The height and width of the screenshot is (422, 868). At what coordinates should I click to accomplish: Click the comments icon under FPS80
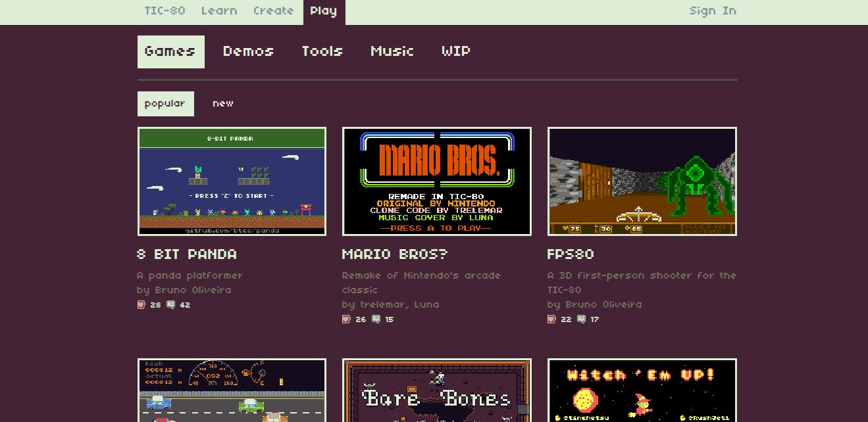coord(582,319)
